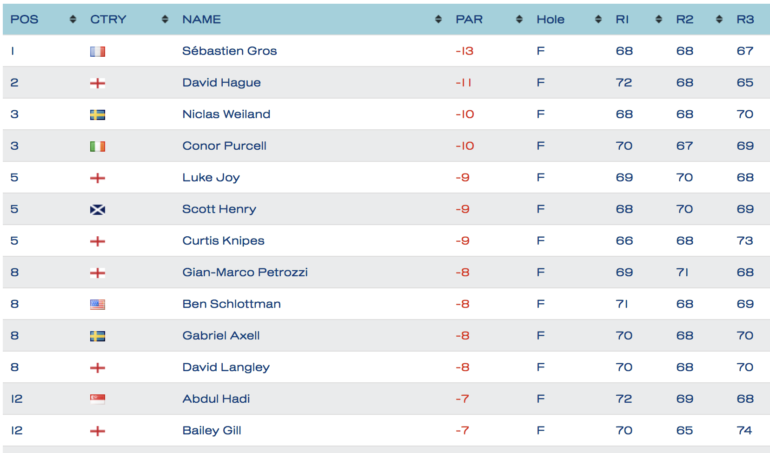This screenshot has width=770, height=453.
Task: Sort table by the NAME column arrows
Action: [438, 19]
